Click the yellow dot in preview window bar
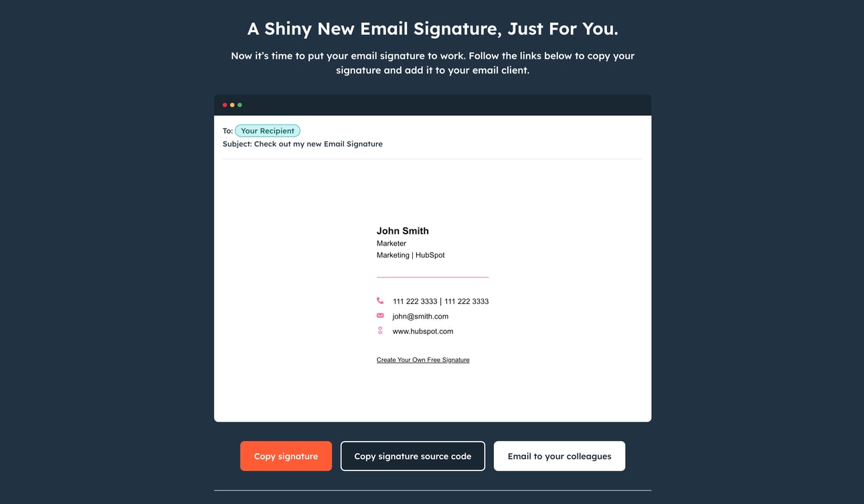This screenshot has height=504, width=864. [x=232, y=105]
